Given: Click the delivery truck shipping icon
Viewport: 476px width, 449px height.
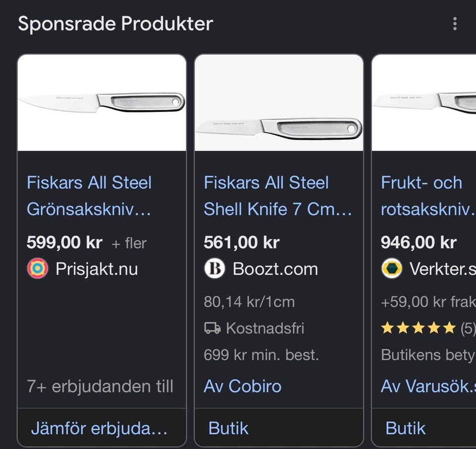Looking at the screenshot, I should pyautogui.click(x=213, y=328).
